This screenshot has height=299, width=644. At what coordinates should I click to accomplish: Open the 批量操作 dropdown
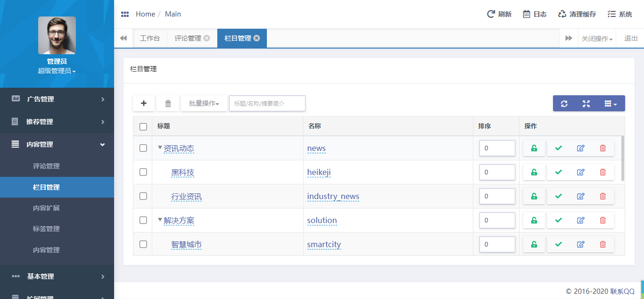click(x=204, y=103)
